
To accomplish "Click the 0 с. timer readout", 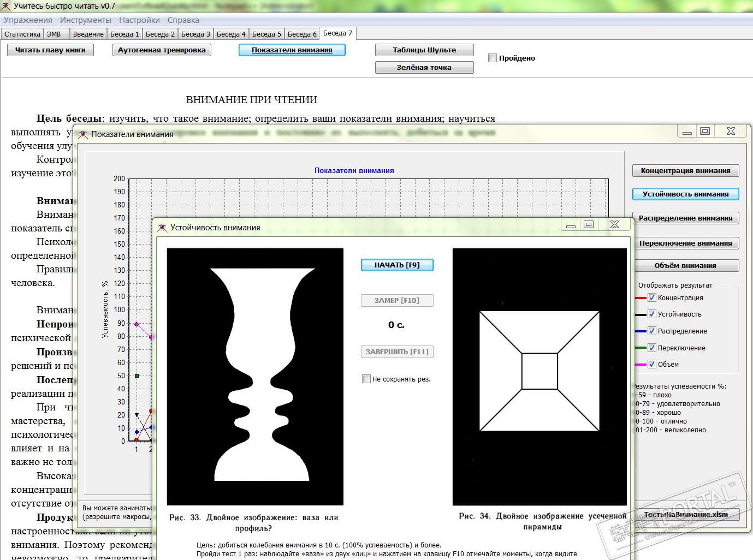I will coord(396,325).
